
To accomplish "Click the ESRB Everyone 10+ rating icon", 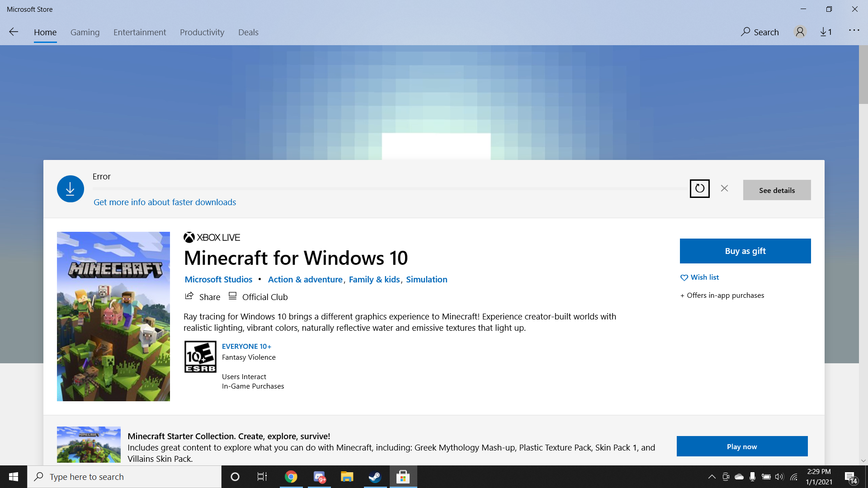I will click(200, 357).
